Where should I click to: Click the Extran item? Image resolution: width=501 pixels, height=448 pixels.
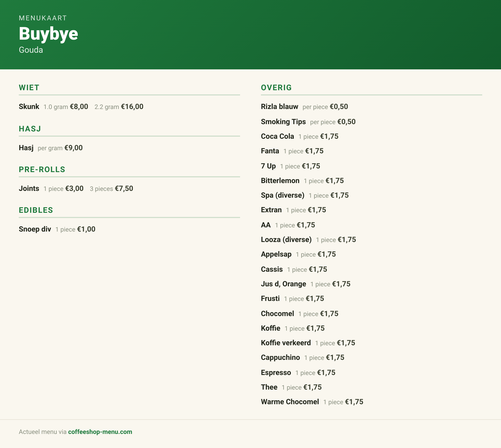click(271, 210)
